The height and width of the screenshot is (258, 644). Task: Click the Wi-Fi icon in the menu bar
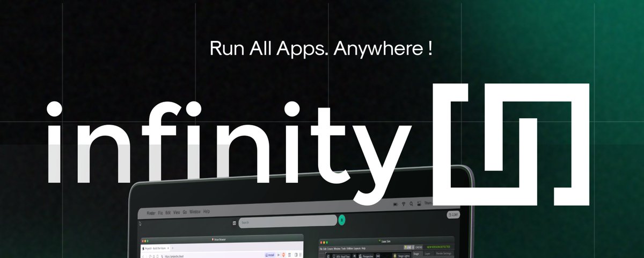click(404, 204)
